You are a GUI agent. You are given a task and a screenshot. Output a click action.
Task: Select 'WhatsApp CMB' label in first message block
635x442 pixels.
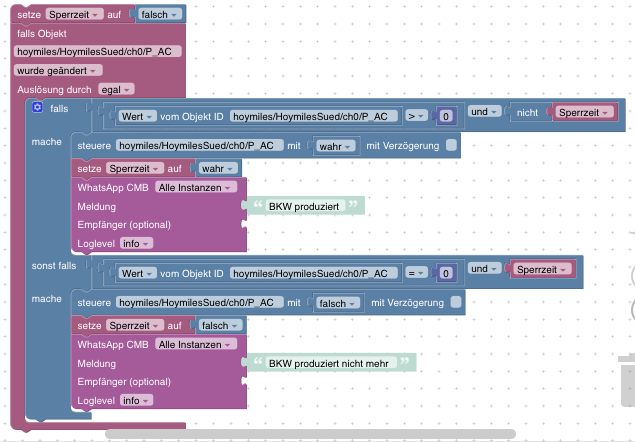point(113,188)
